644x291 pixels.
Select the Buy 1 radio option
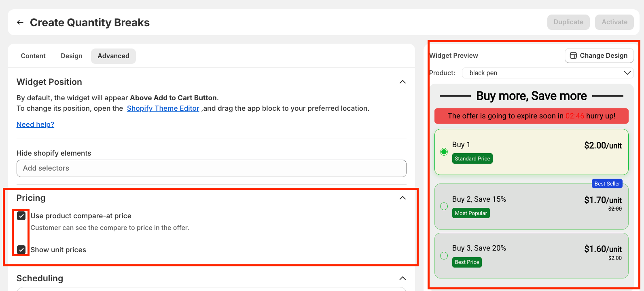(444, 152)
